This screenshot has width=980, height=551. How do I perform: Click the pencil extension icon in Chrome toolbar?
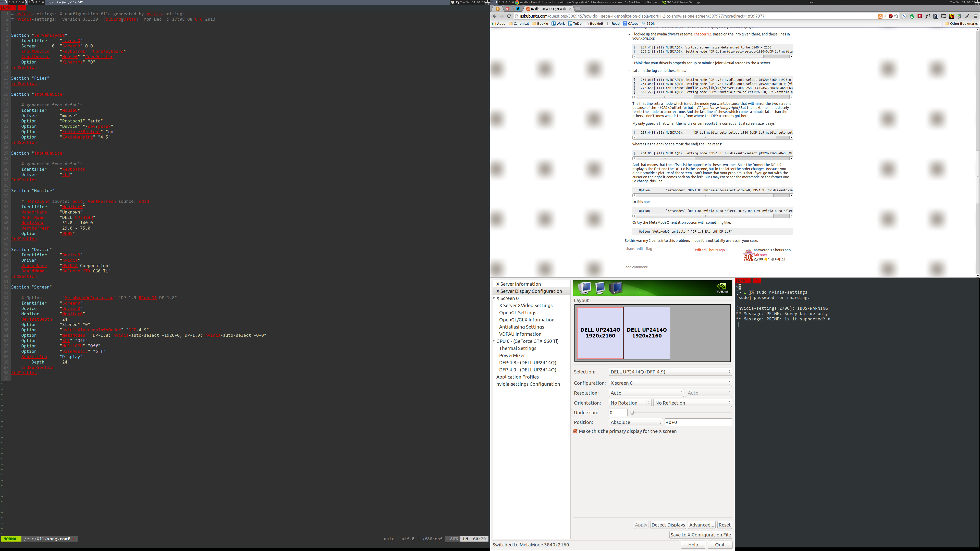tap(967, 16)
